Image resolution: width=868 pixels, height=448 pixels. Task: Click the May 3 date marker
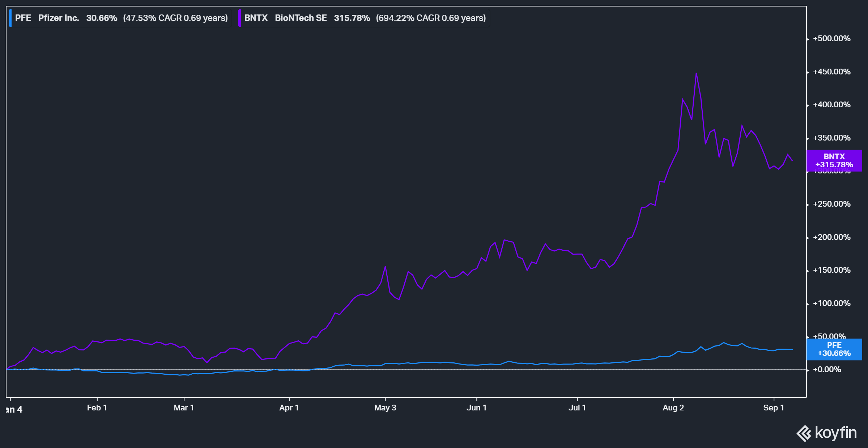tap(385, 408)
